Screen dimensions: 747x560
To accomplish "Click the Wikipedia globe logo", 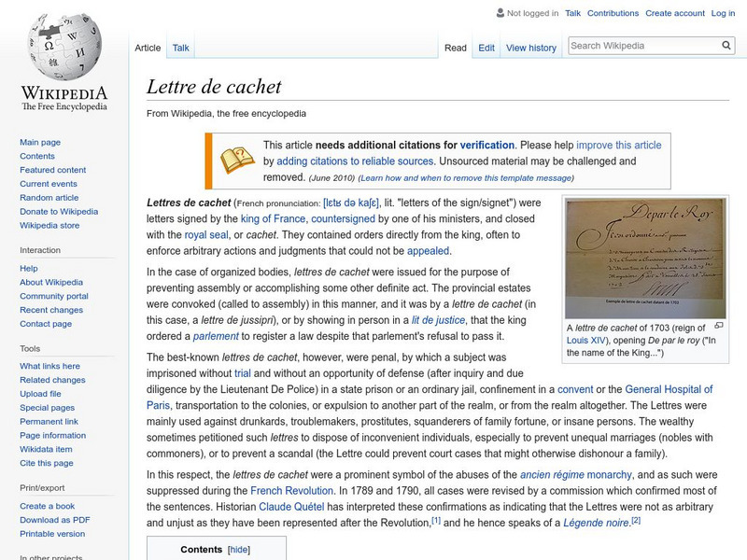I will pos(63,47).
